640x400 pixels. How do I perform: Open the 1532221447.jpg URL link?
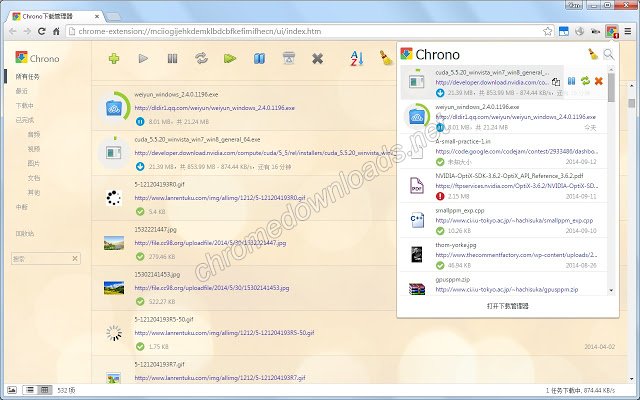coord(210,243)
